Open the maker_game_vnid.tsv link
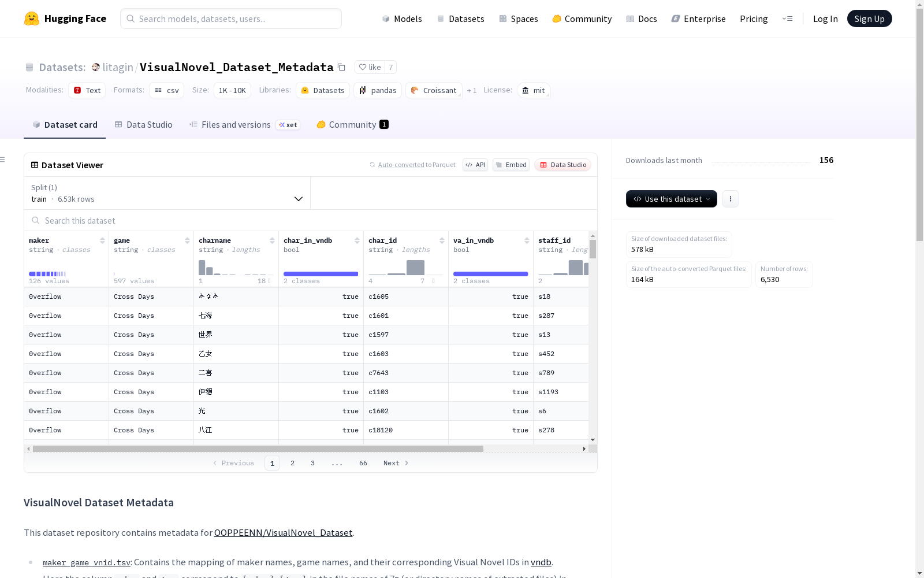Image resolution: width=924 pixels, height=578 pixels. pos(87,562)
